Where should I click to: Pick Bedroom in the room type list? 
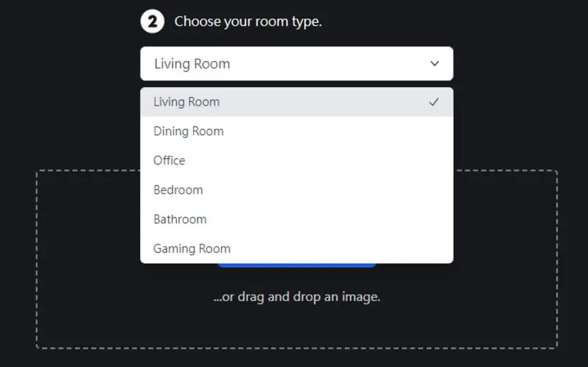click(x=297, y=190)
